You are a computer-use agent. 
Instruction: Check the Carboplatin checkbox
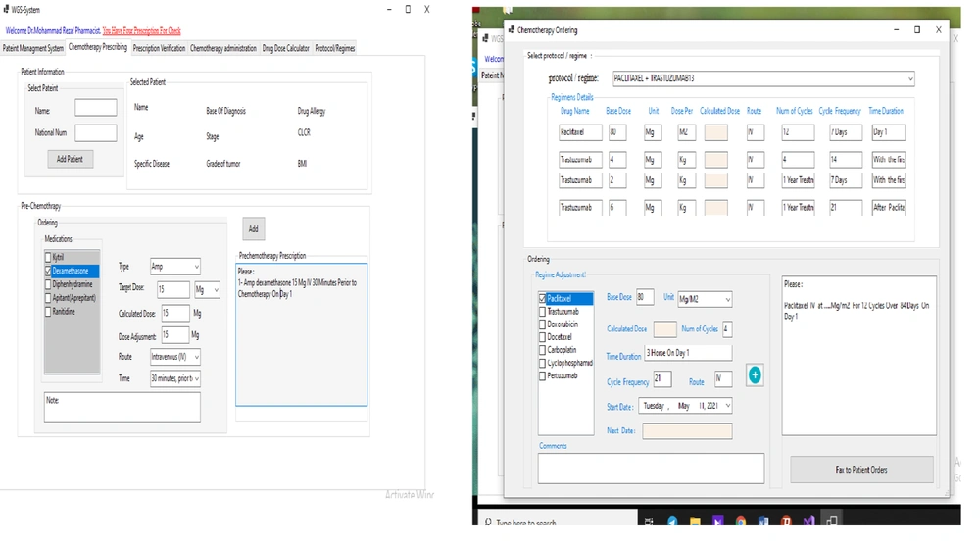click(x=543, y=350)
